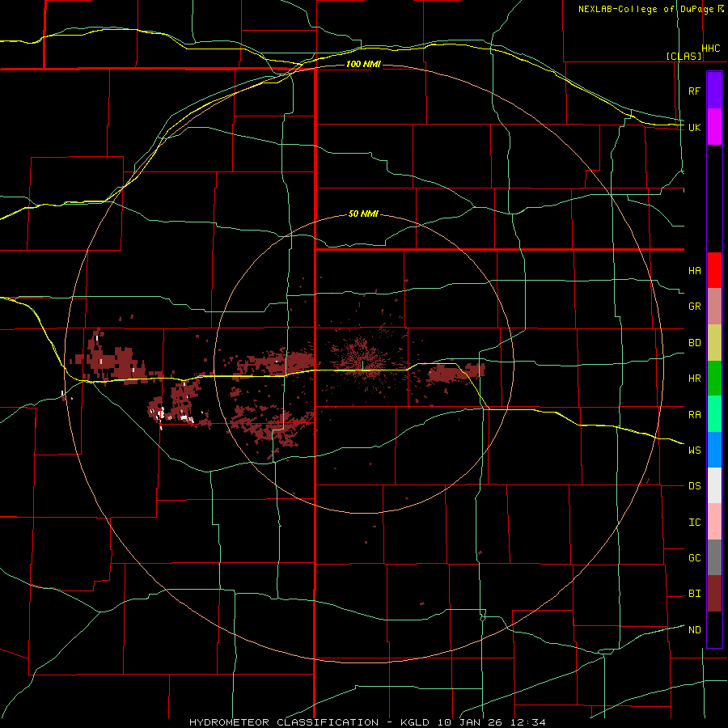Click the magenta UK color swatch

point(714,127)
